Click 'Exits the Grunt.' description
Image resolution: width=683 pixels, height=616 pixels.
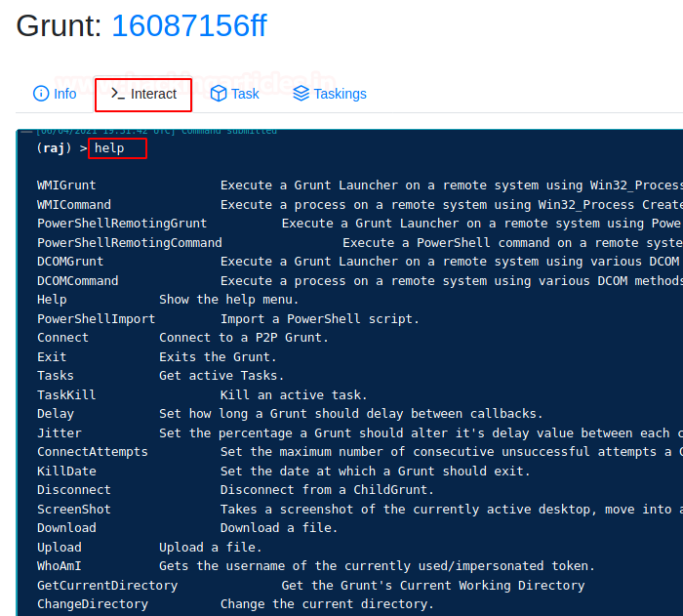218,356
